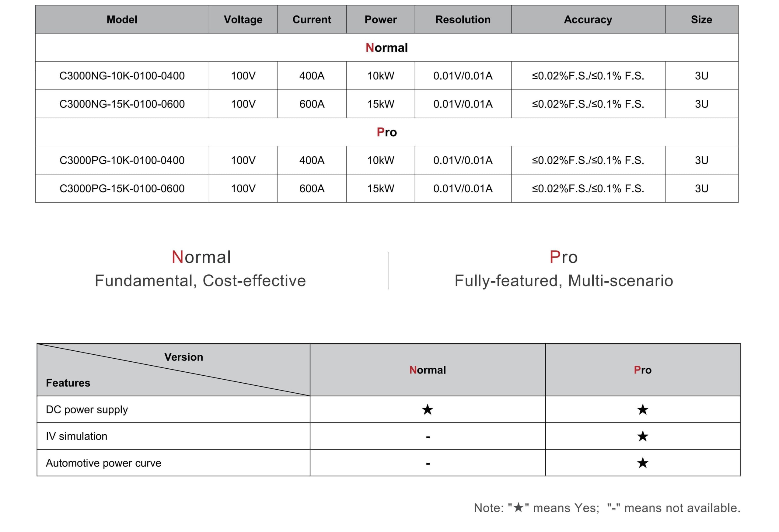Click the Pro star in DC power supply row
The height and width of the screenshot is (532, 779).
click(642, 409)
